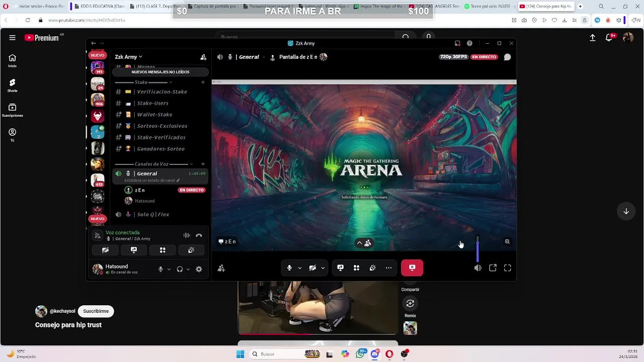Open Zzk Army server dropdown menu
The image size is (644, 362).
pyautogui.click(x=128, y=57)
